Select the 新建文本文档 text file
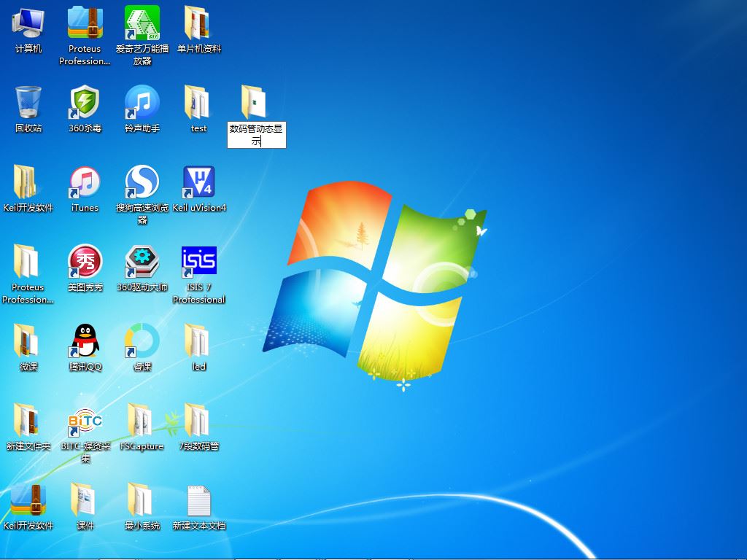The image size is (747, 560). [x=198, y=500]
